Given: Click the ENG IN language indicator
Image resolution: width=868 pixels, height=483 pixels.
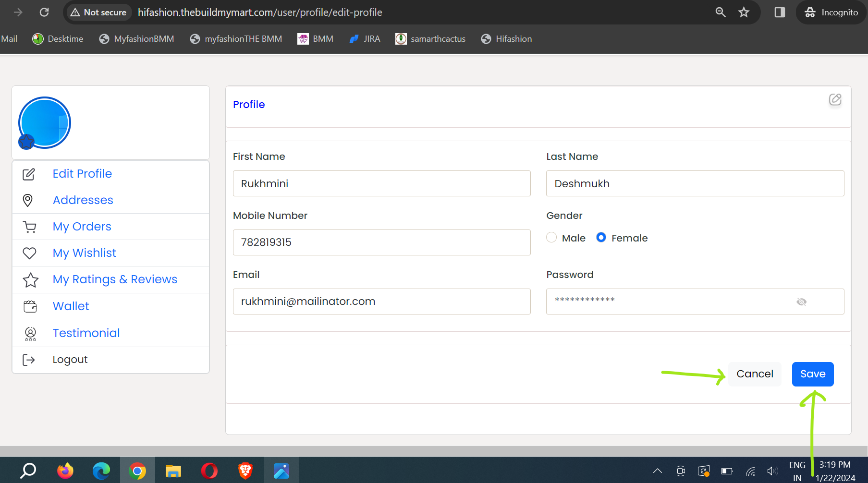Looking at the screenshot, I should (x=797, y=471).
